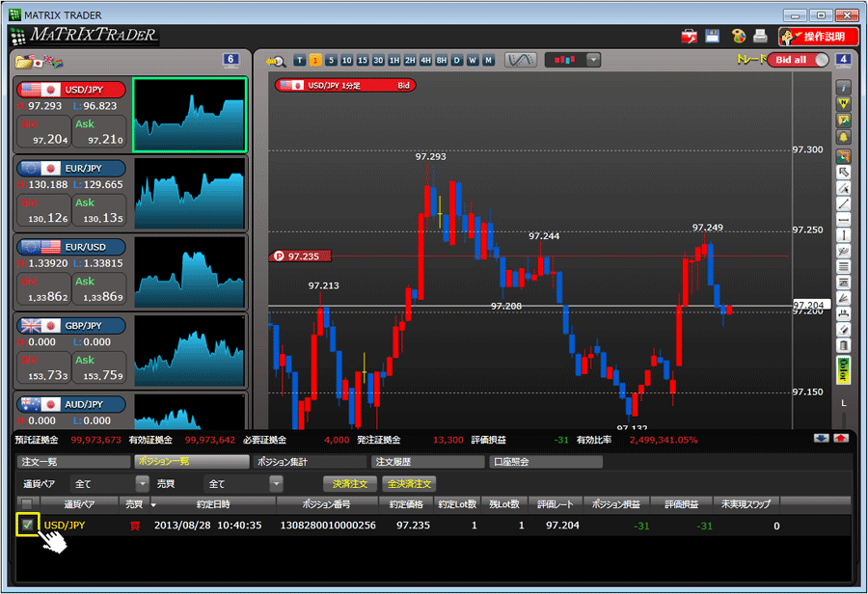Open the toolbox icon in header

(690, 37)
